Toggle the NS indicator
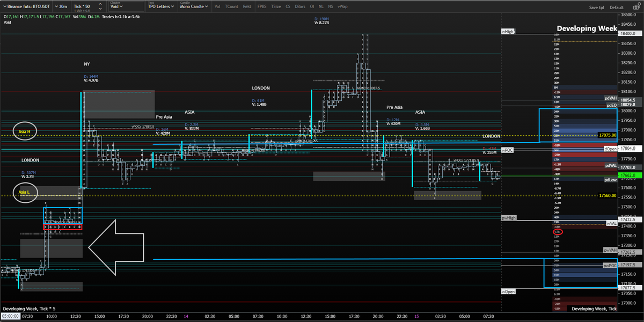 [x=330, y=6]
